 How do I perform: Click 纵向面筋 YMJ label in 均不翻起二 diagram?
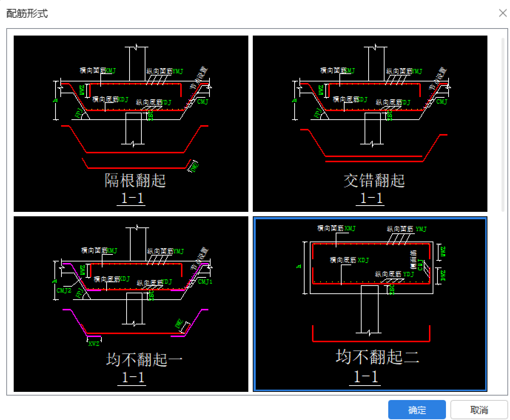(407, 229)
